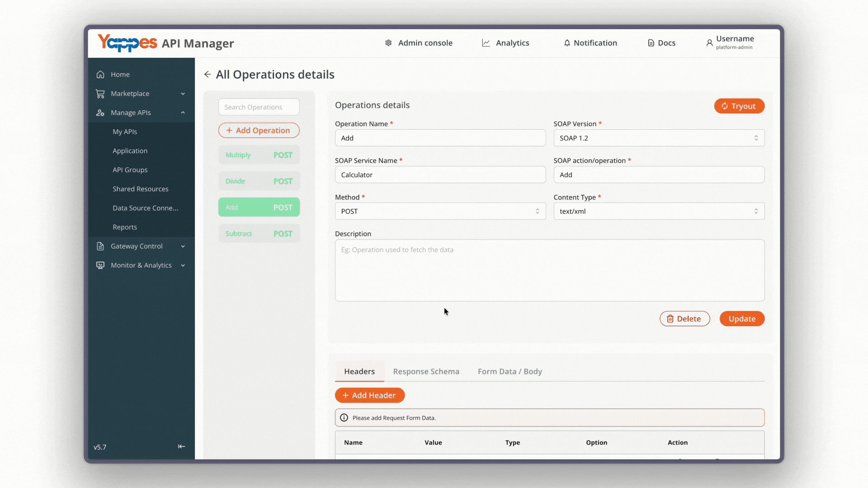The width and height of the screenshot is (868, 488).
Task: Select the Multiply POST operation
Action: 259,155
